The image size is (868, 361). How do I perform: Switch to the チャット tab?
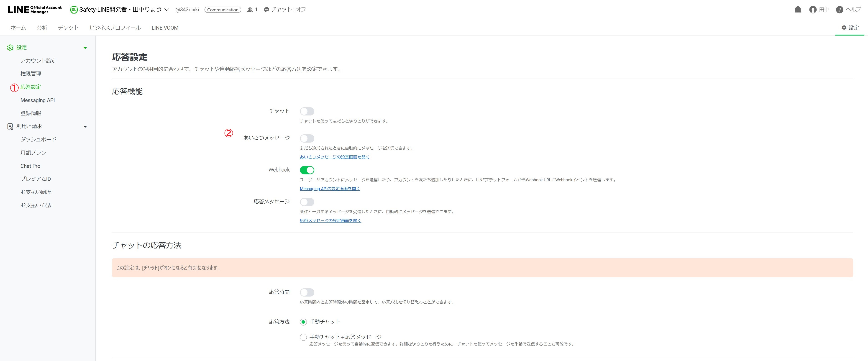point(68,28)
